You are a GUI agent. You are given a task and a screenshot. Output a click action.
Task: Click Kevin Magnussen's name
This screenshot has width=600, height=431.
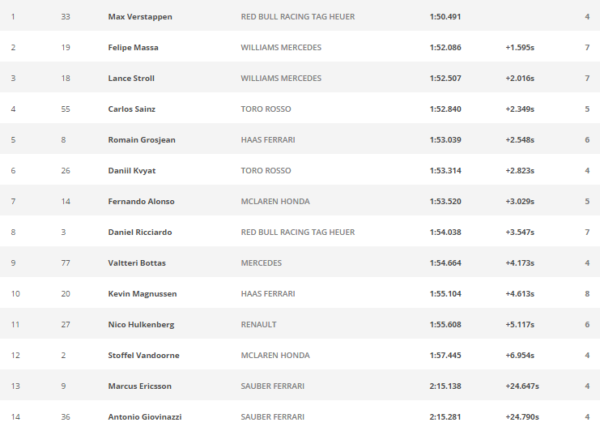tap(143, 294)
